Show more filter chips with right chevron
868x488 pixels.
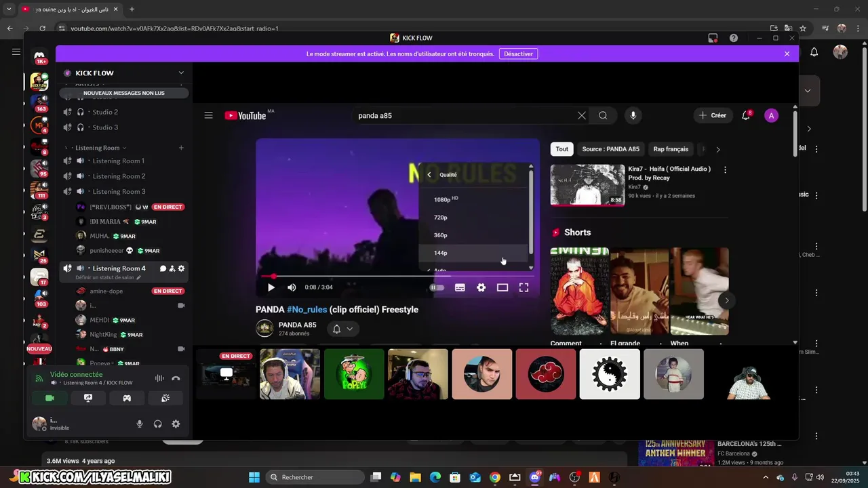(x=718, y=149)
